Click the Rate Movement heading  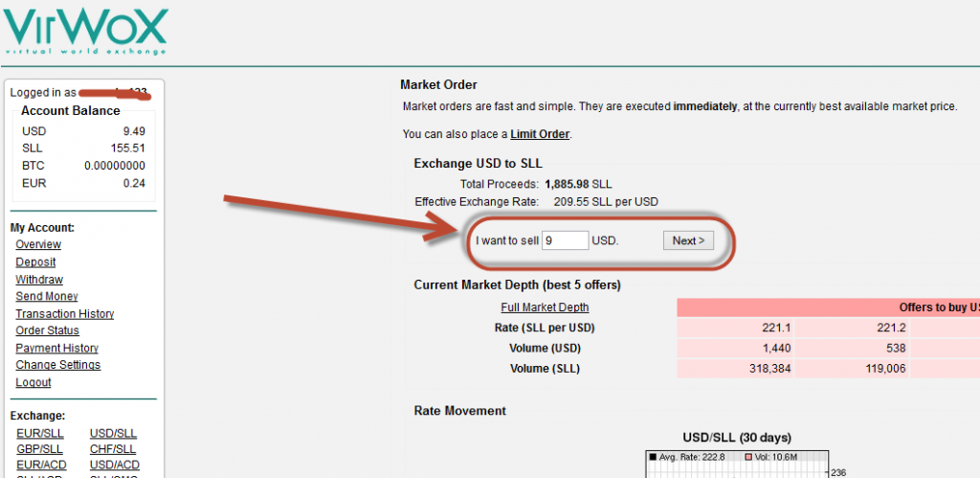coord(460,410)
